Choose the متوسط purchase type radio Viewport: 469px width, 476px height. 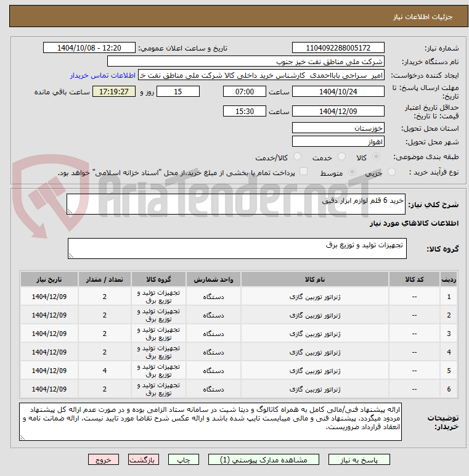pyautogui.click(x=352, y=172)
